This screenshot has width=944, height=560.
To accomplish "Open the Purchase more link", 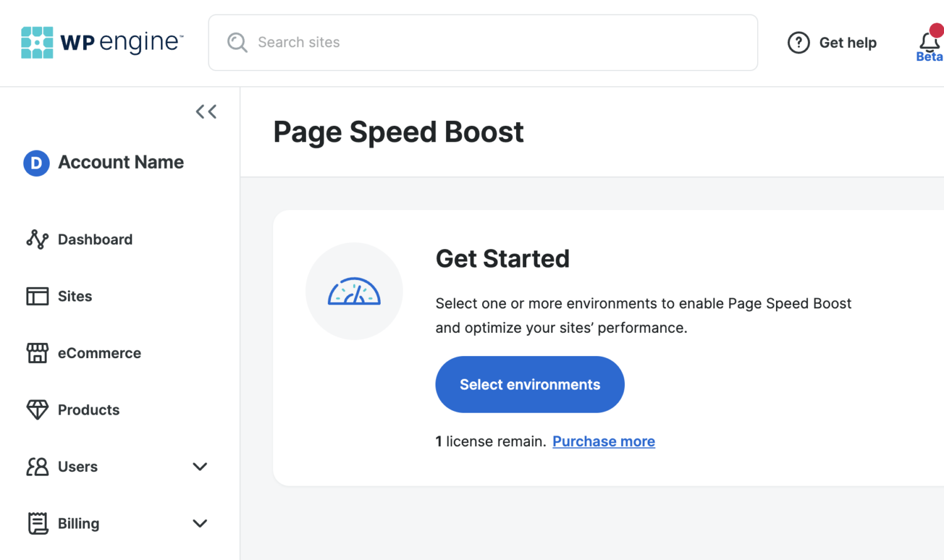I will pyautogui.click(x=603, y=441).
